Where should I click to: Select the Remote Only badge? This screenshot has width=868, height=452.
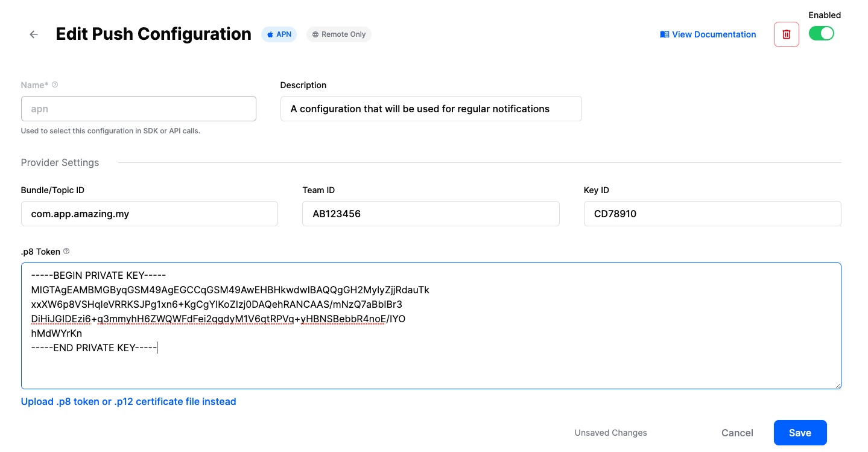(x=338, y=34)
